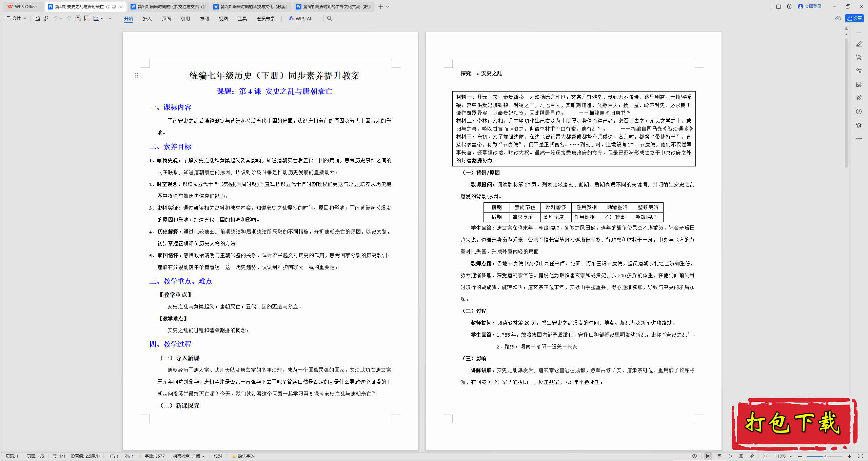This screenshot has width=868, height=461.
Task: Undo the last action
Action: 55,18
